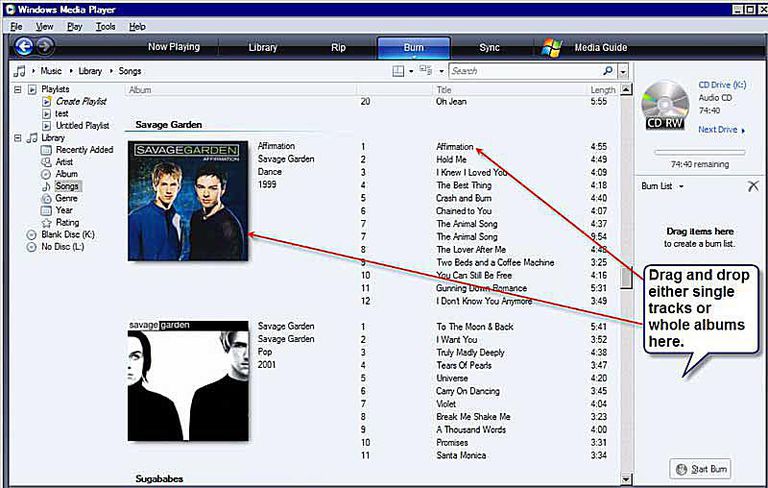Click the Album disc icon in sidebar

click(46, 174)
